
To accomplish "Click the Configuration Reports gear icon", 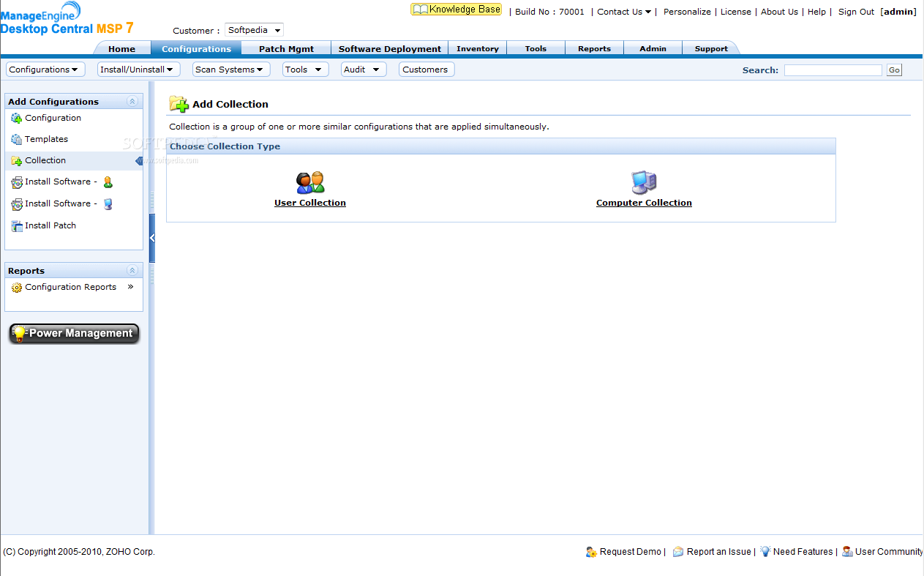I will point(16,288).
